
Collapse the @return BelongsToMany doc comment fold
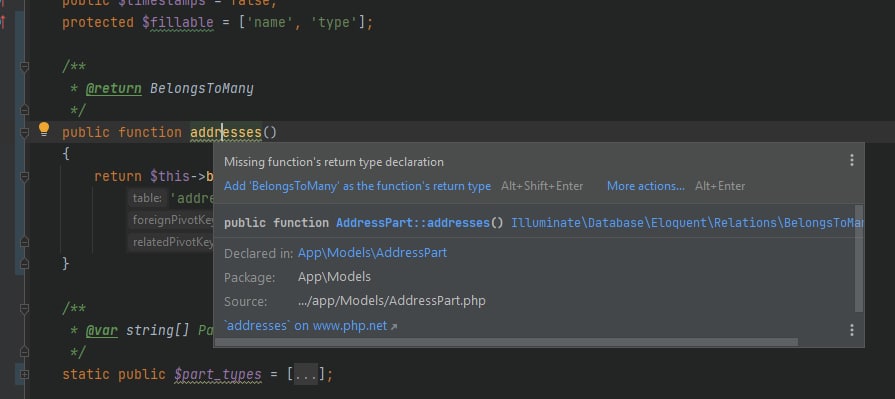[24, 67]
